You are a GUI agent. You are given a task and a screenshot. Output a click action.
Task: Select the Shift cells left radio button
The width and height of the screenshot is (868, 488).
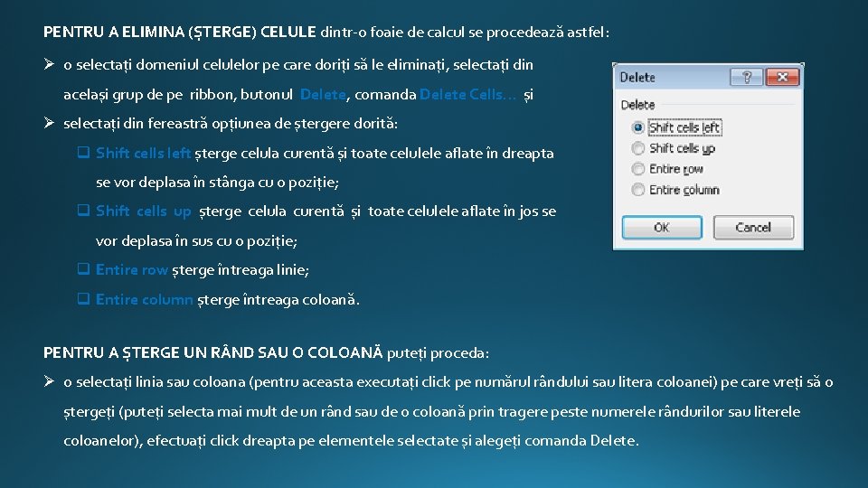(x=637, y=127)
